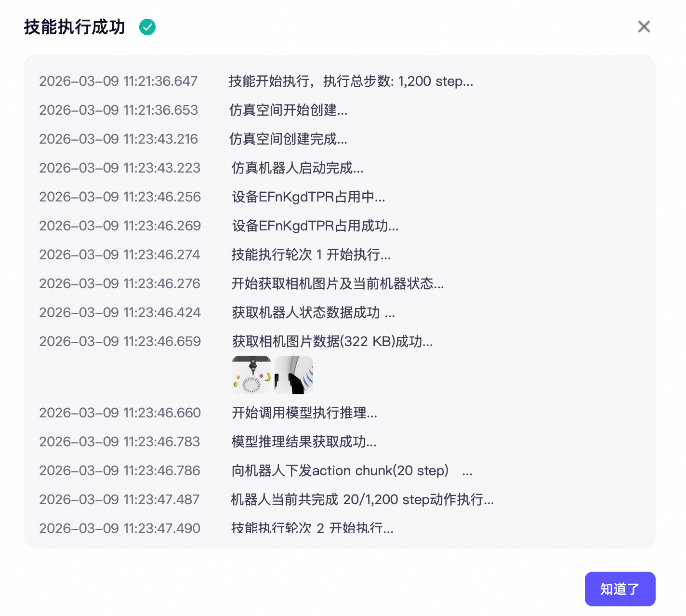Image resolution: width=686 pixels, height=616 pixels.
Task: Select log line 设备EFnKgdTPR占用成功
Action: (x=315, y=226)
